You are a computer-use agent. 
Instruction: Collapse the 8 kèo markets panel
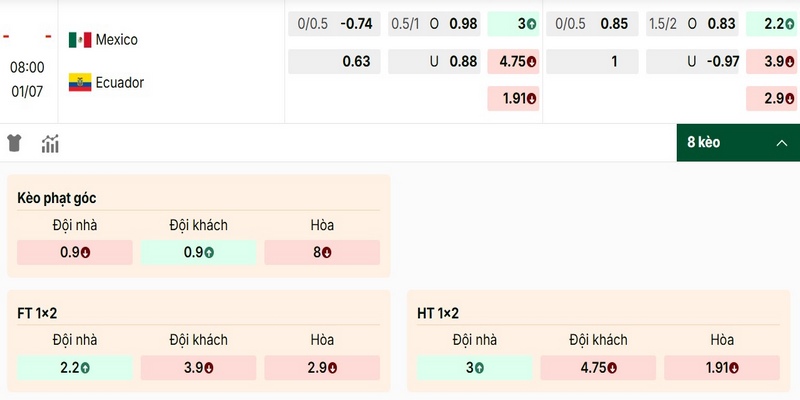738,143
